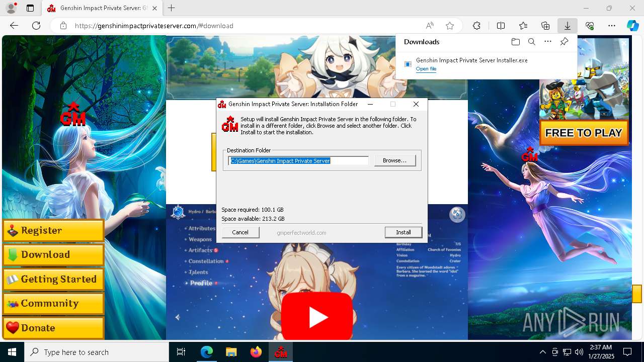Open the Windows Start menu

click(x=12, y=352)
